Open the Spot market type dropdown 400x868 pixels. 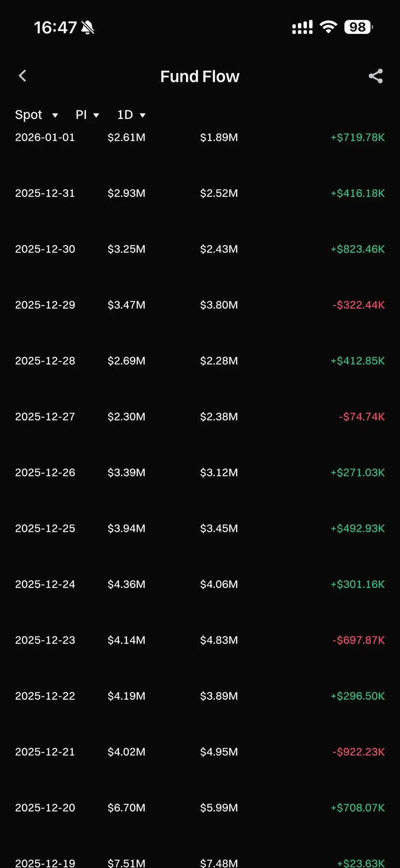36,115
